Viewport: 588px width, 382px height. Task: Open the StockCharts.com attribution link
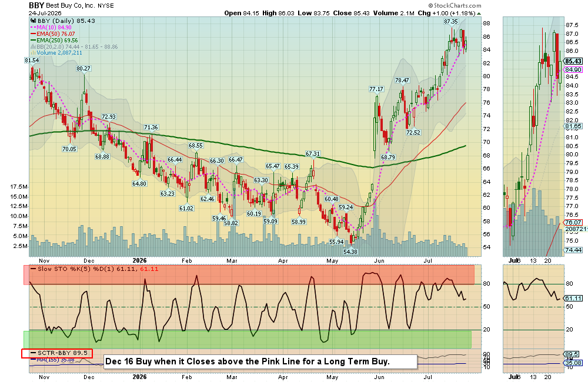point(455,5)
